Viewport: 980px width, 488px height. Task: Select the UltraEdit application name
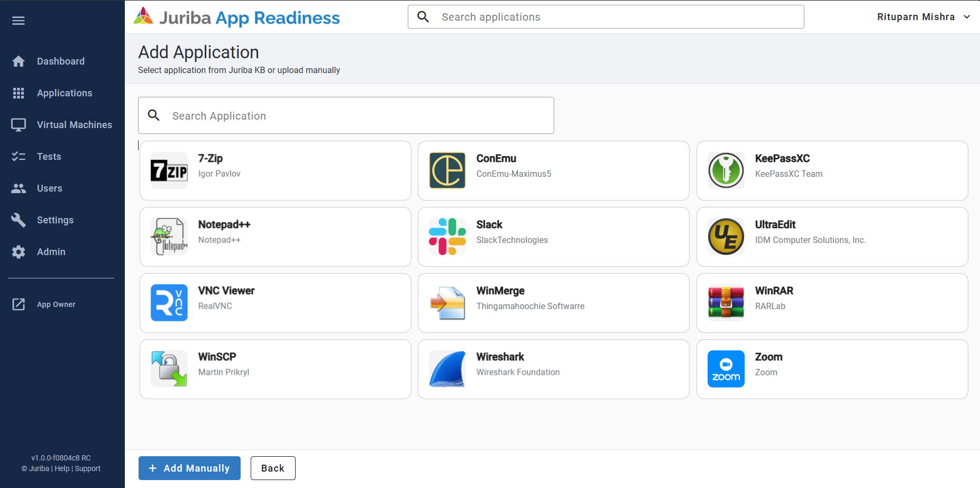(x=775, y=224)
